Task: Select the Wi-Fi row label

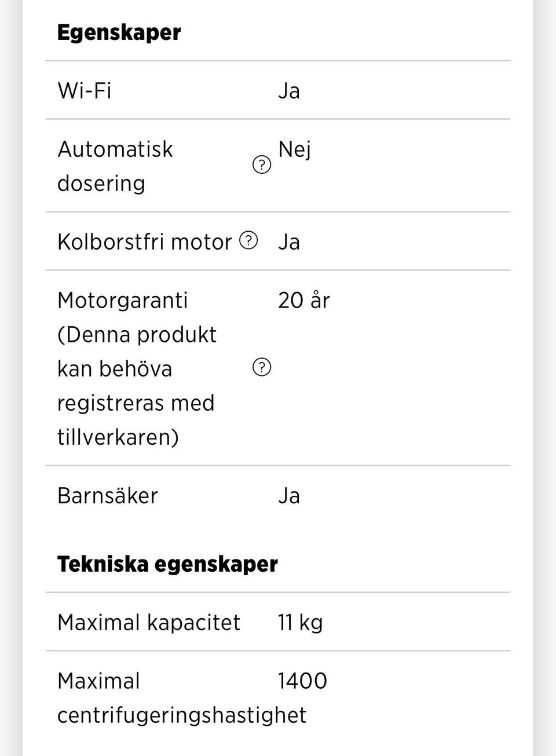Action: tap(85, 90)
